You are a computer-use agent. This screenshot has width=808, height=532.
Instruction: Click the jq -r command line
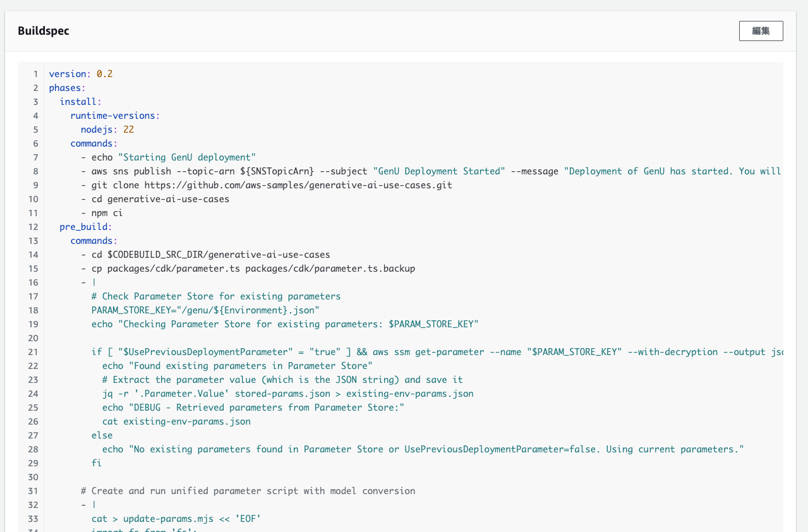click(287, 394)
